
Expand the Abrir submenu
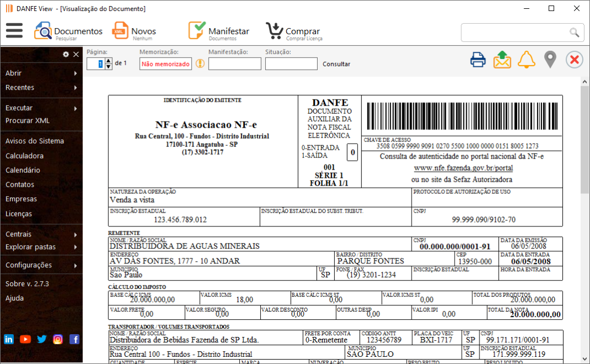[x=41, y=73]
